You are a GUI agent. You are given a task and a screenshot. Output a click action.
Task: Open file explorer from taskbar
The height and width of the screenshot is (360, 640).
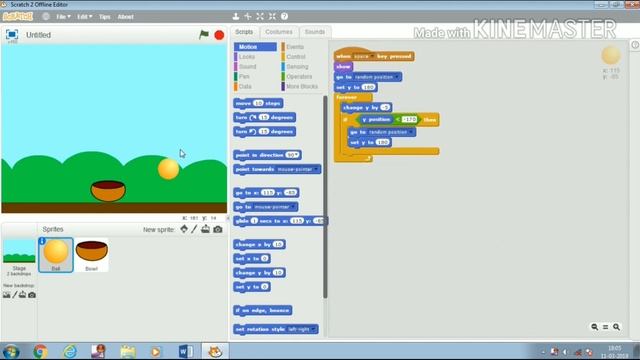[128, 351]
